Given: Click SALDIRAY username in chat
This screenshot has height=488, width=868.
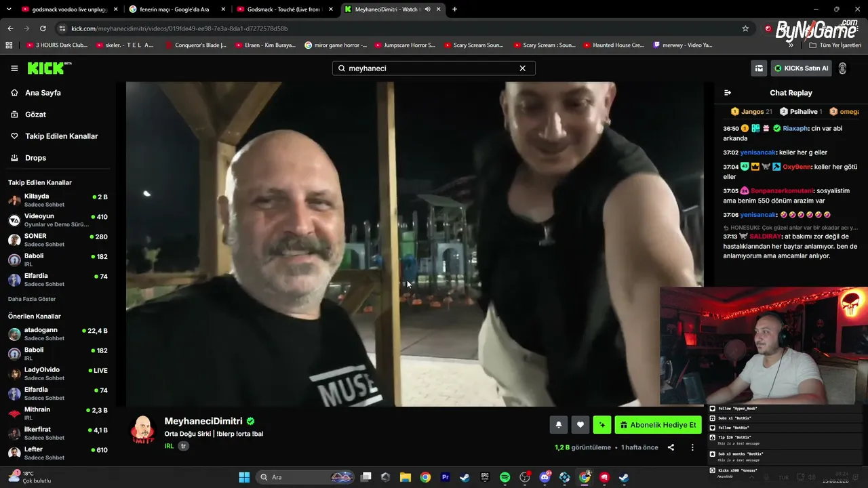Looking at the screenshot, I should point(764,237).
